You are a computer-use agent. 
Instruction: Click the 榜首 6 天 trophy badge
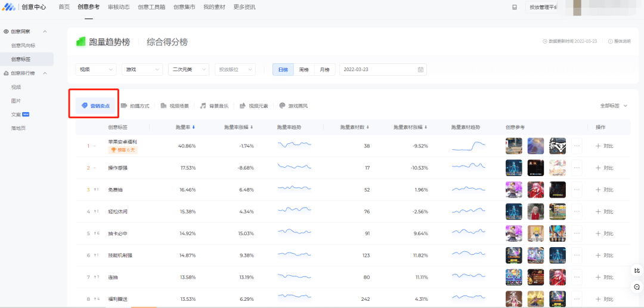pos(123,150)
